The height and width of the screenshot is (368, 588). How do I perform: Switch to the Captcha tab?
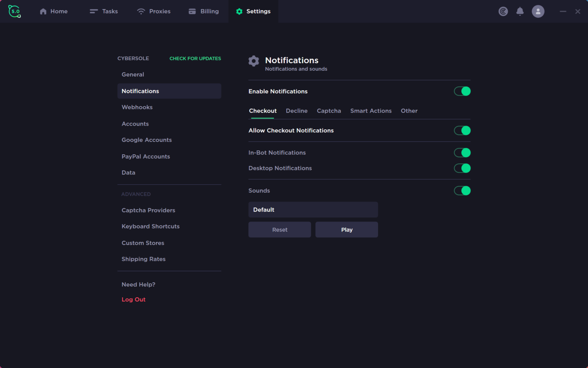click(329, 111)
